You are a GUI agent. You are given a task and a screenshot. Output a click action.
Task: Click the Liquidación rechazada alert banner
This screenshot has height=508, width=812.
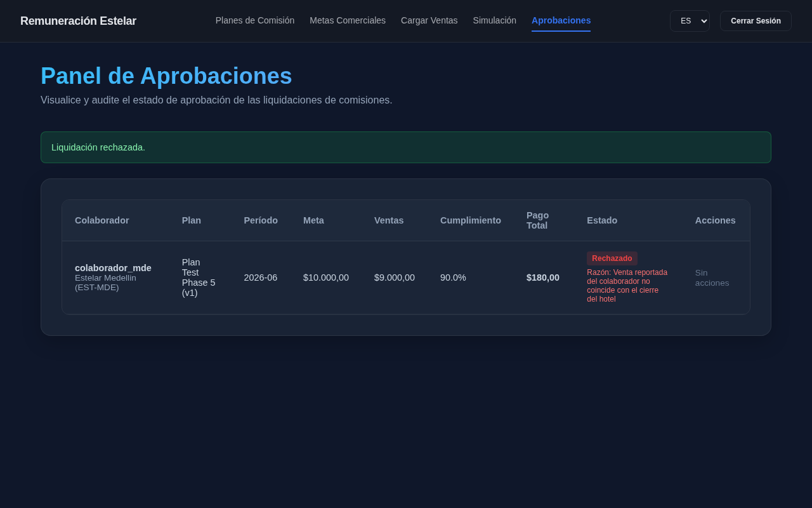406,147
